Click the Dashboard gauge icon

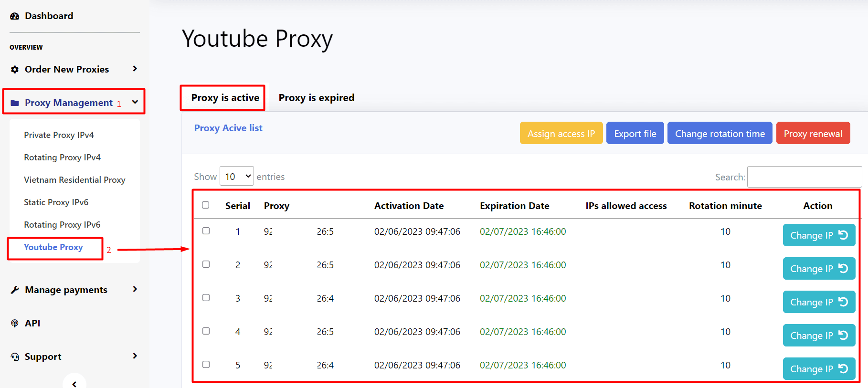[15, 16]
